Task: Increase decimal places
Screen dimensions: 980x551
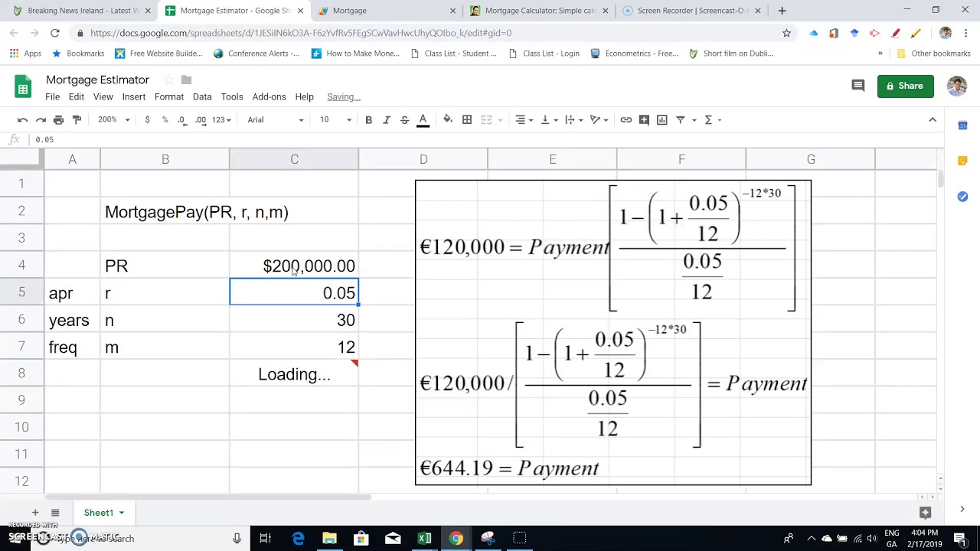Action: [201, 119]
